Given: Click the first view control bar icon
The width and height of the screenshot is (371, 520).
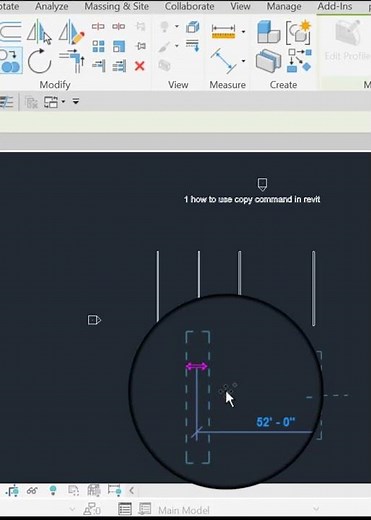Looking at the screenshot, I should [x=12, y=491].
